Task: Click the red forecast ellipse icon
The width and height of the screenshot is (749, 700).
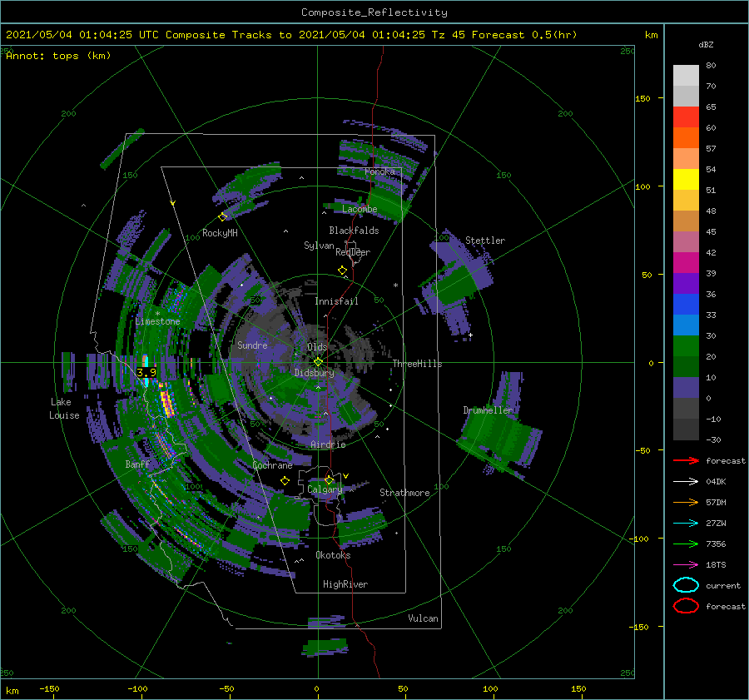Action: click(686, 606)
